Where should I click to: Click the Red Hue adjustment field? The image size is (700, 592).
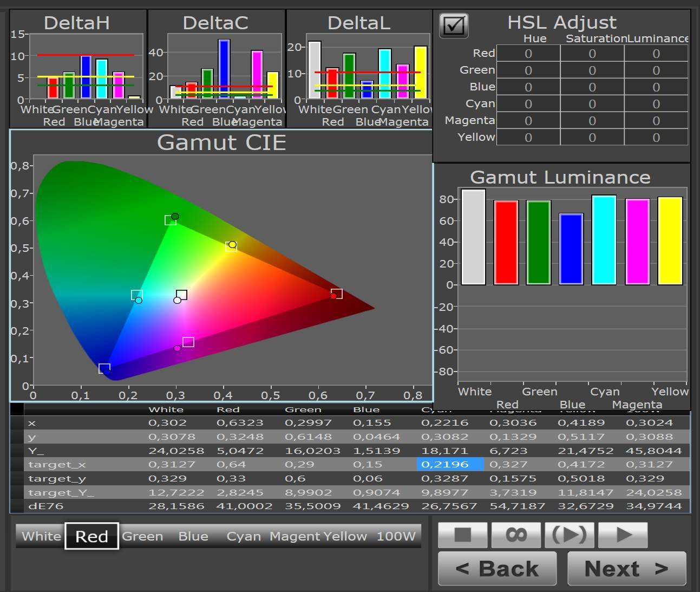(x=528, y=54)
